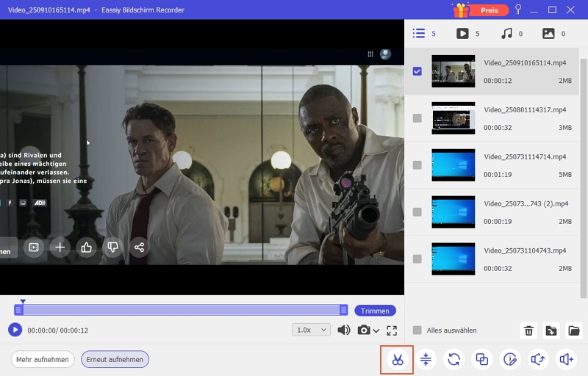Open playback speed 1.0x dropdown

click(311, 330)
